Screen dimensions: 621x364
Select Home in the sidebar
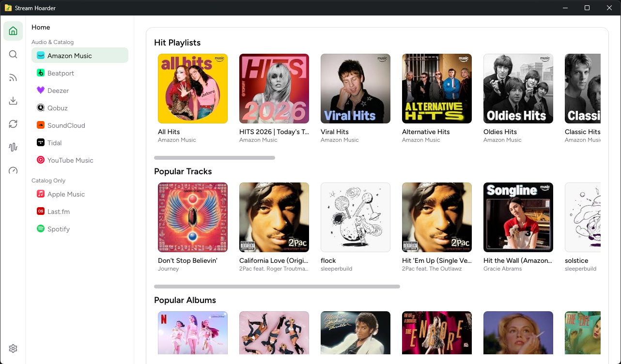pos(41,27)
